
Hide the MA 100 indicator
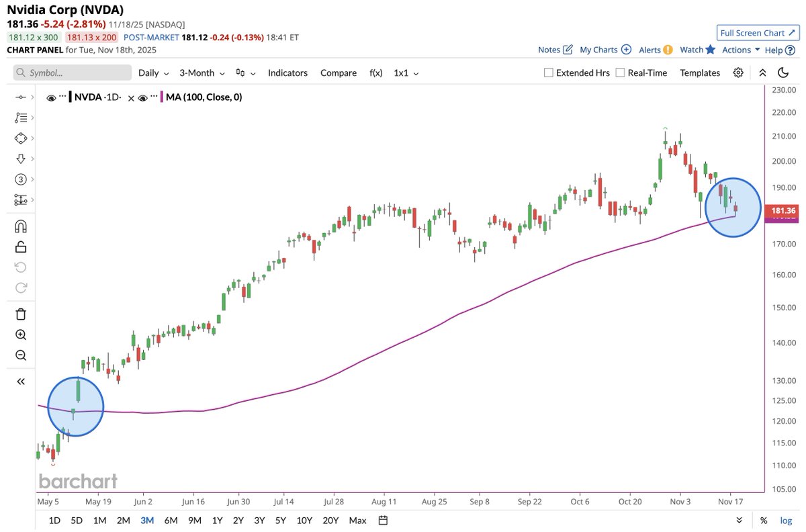tap(142, 97)
